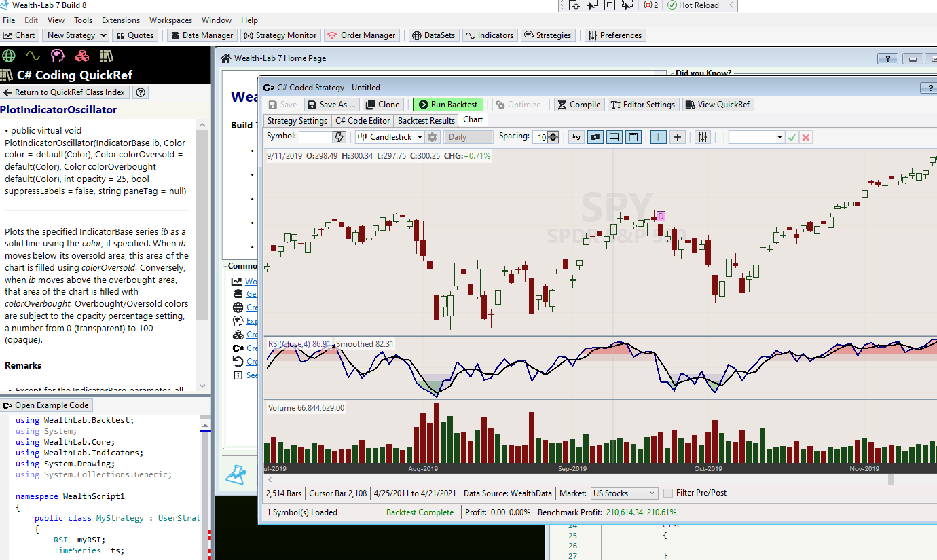Open the Market US Stocks dropdown

[x=624, y=493]
